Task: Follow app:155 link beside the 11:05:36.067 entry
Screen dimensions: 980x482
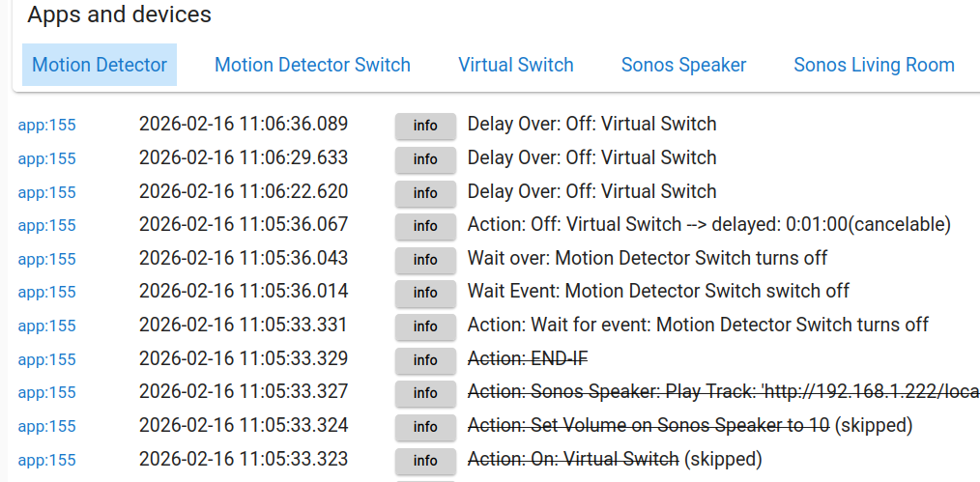Action: pos(46,225)
